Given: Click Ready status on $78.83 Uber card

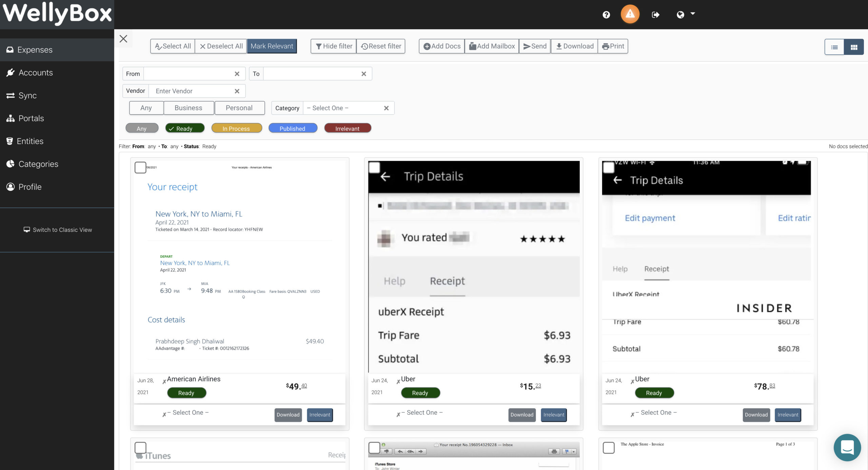Looking at the screenshot, I should coord(654,393).
